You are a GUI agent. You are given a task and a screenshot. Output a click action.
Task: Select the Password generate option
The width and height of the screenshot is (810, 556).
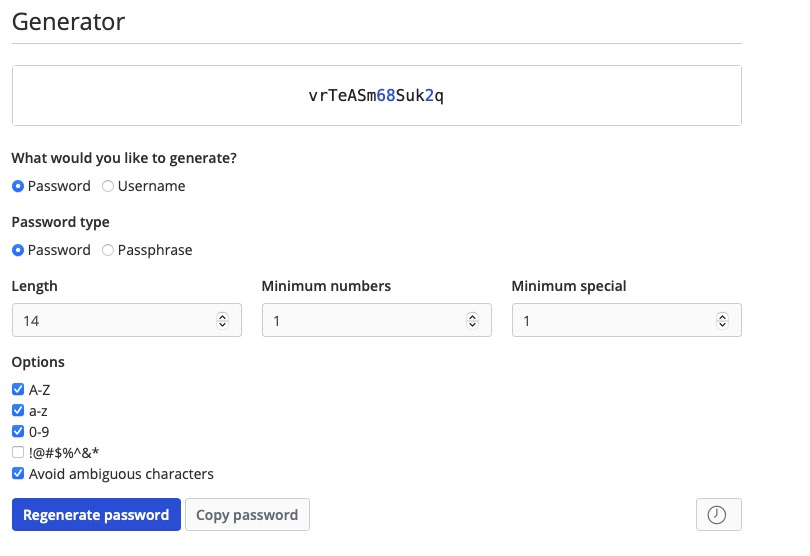[x=18, y=186]
